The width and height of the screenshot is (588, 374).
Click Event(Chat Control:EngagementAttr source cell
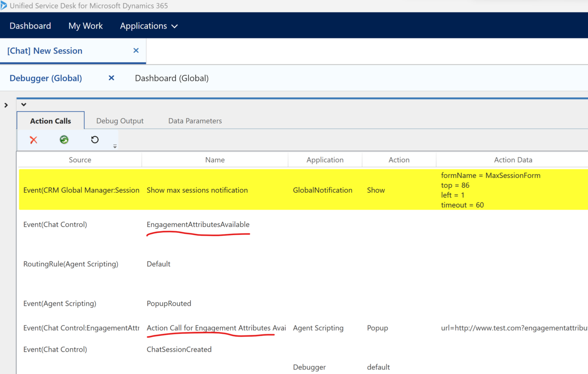[x=81, y=328]
